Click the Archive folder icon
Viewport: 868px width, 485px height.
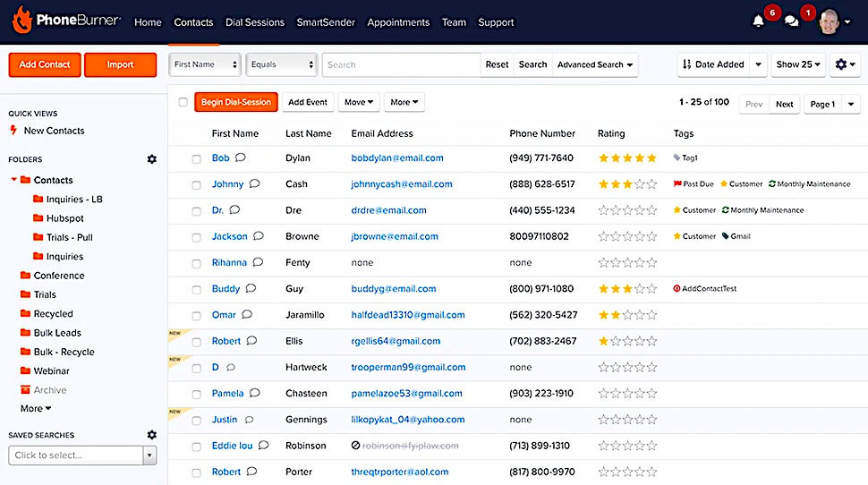(x=25, y=390)
